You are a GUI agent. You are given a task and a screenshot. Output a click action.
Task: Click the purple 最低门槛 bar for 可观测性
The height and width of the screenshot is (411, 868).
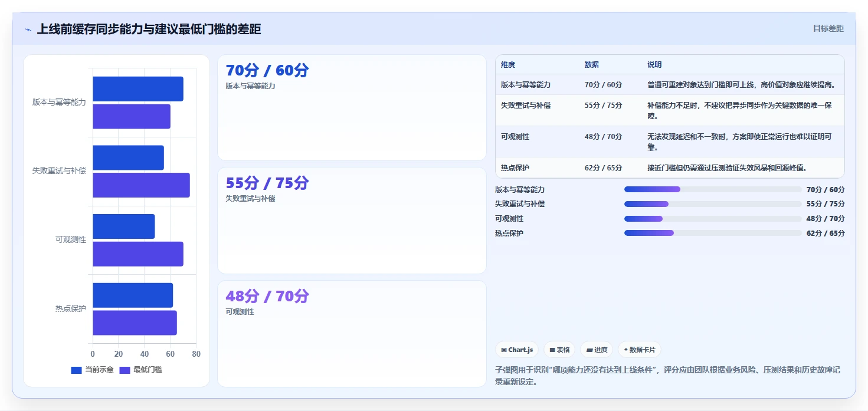[x=138, y=254]
